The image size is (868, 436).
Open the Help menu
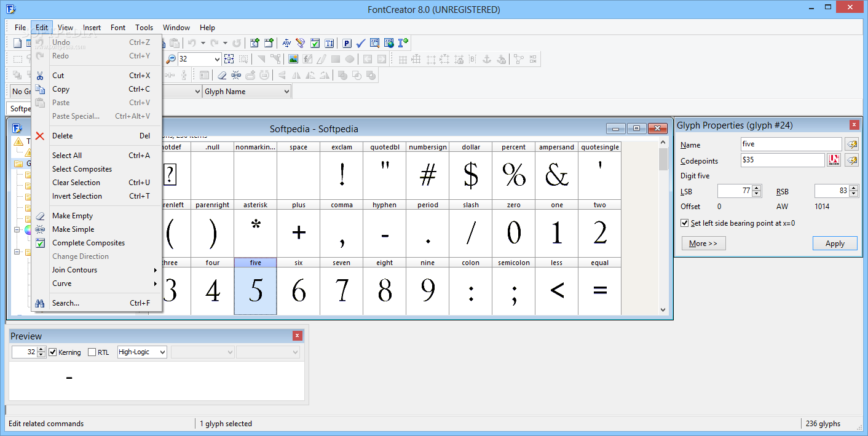(x=208, y=28)
